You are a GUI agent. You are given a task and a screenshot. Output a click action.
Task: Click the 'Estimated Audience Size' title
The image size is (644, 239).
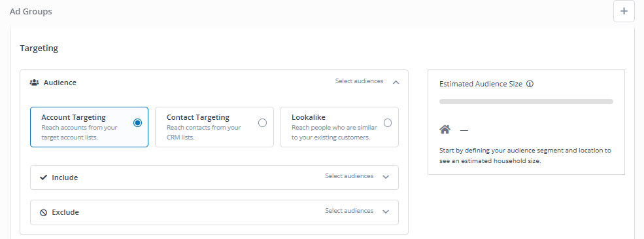tap(481, 84)
